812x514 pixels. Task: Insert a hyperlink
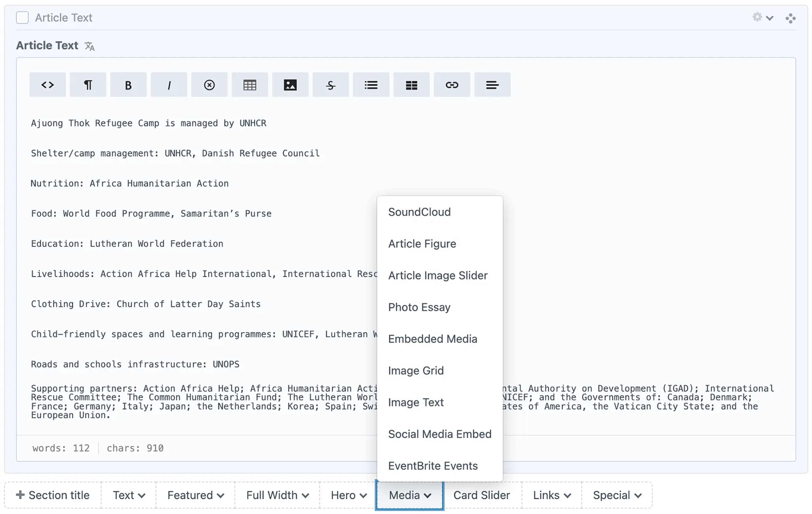click(x=452, y=85)
